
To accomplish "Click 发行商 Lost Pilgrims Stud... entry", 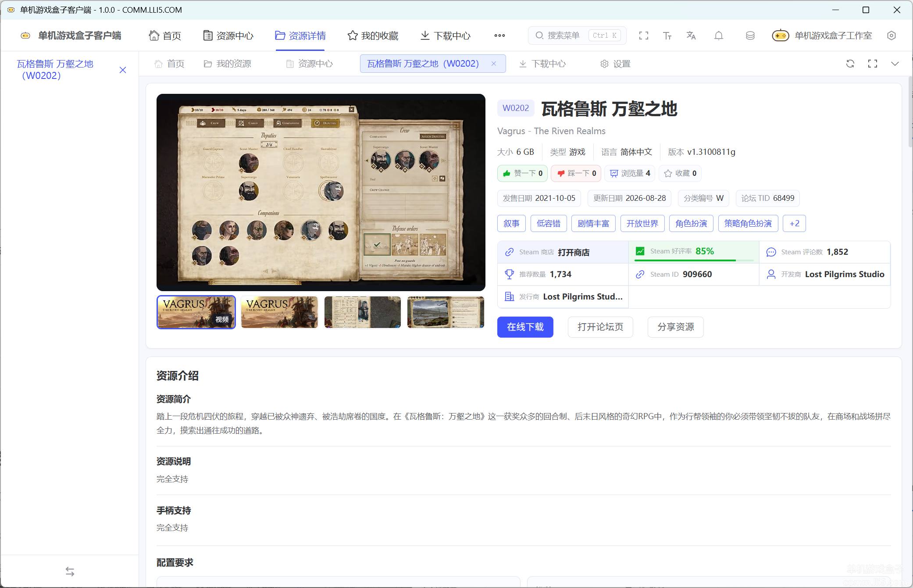I will (563, 297).
